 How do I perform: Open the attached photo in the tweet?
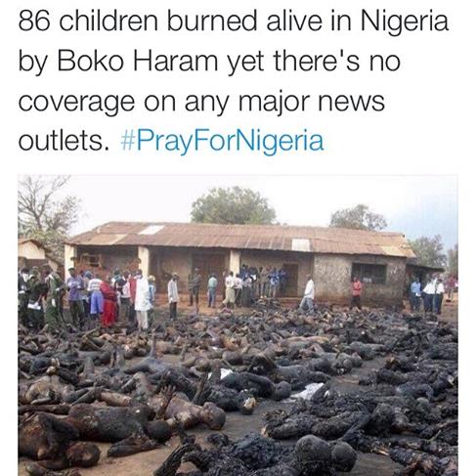pos(238,325)
